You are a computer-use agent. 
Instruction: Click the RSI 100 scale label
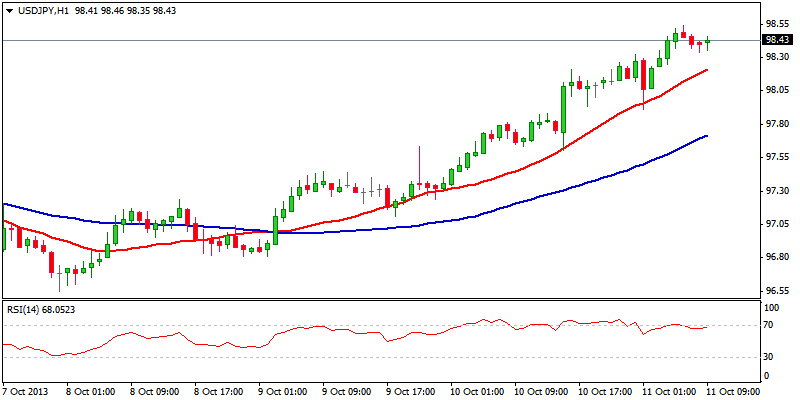pyautogui.click(x=772, y=310)
